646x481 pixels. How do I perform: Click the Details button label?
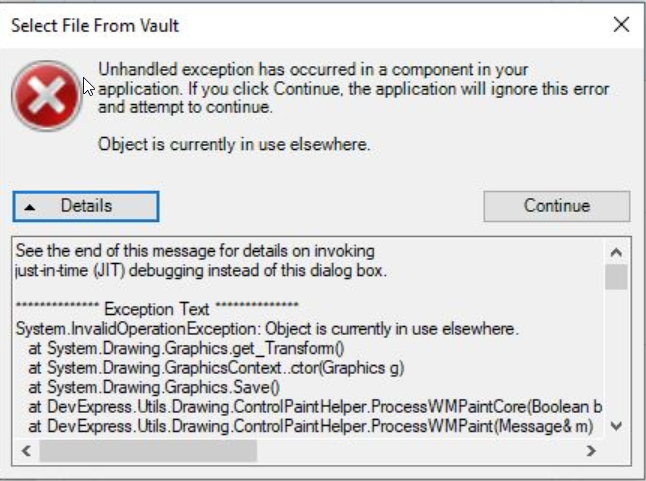[87, 206]
